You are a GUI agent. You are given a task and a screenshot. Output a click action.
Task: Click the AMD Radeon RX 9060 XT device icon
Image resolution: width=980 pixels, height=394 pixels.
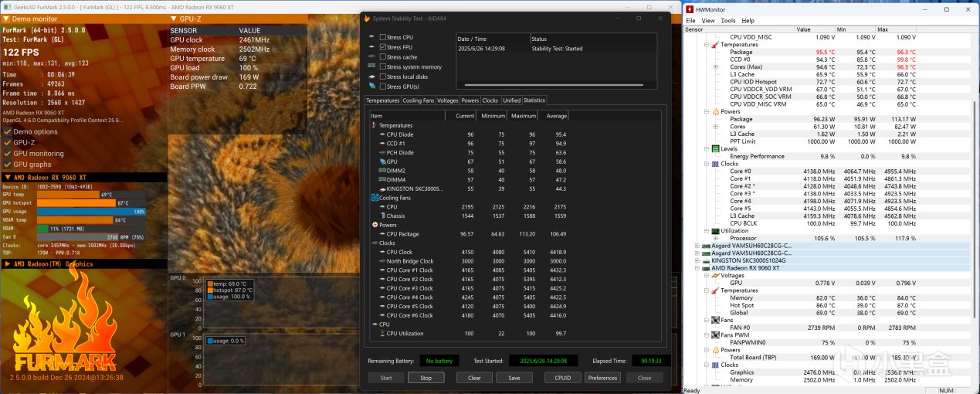(706, 267)
